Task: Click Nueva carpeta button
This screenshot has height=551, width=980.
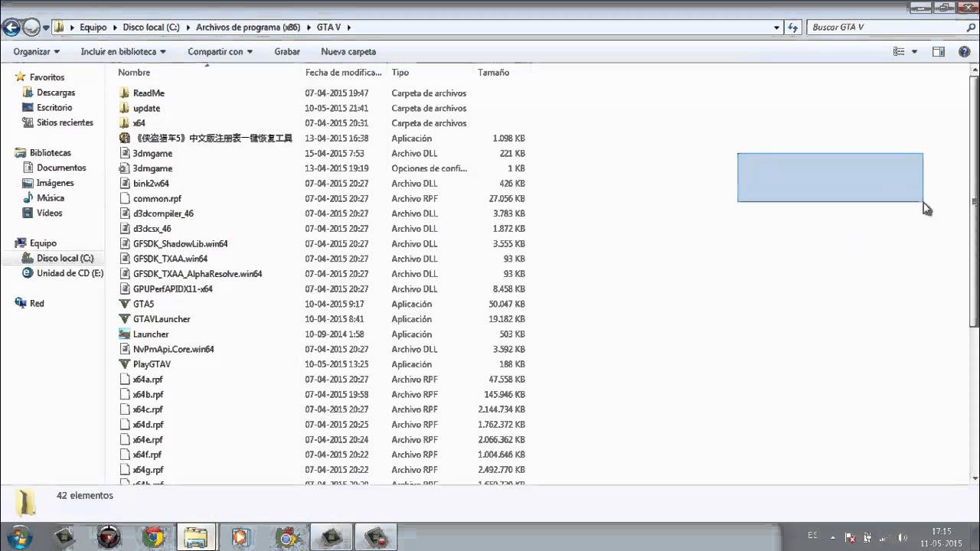Action: [x=348, y=51]
